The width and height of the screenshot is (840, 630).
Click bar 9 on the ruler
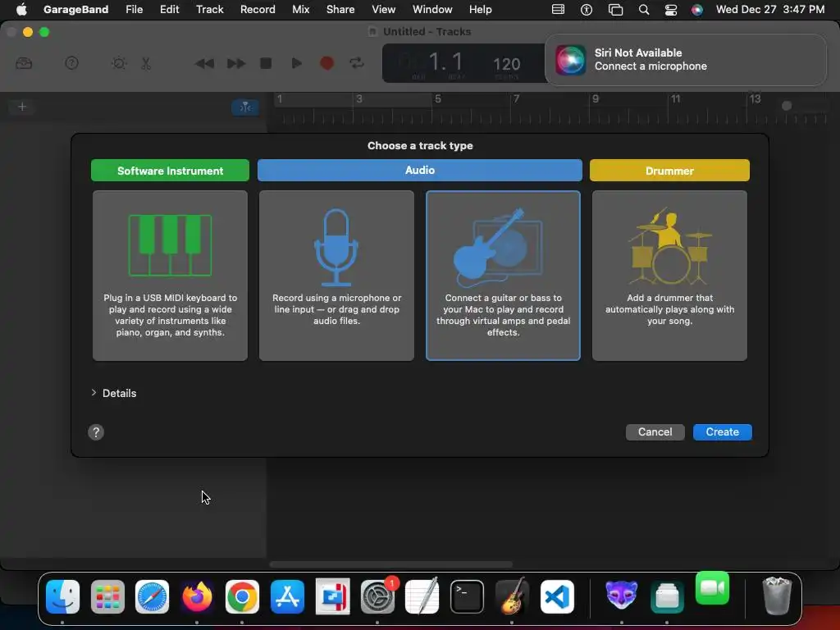[x=596, y=99]
